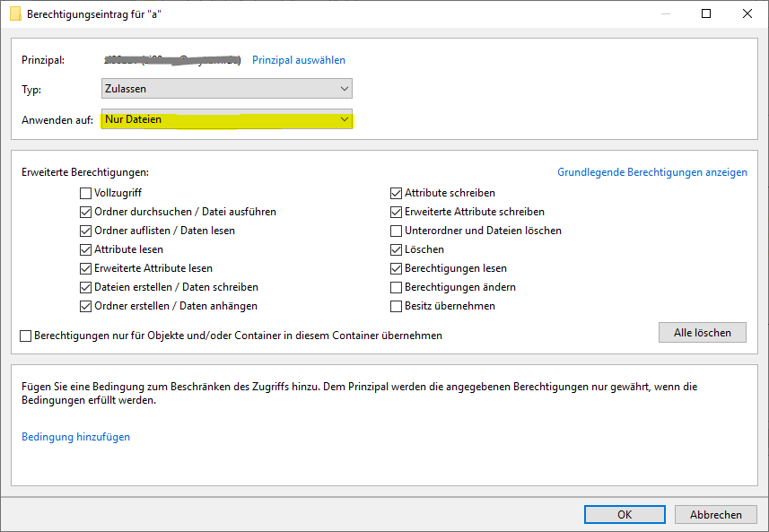Show Grundlegende Berechtigungen anzeigen
The width and height of the screenshot is (769, 532).
tap(651, 172)
